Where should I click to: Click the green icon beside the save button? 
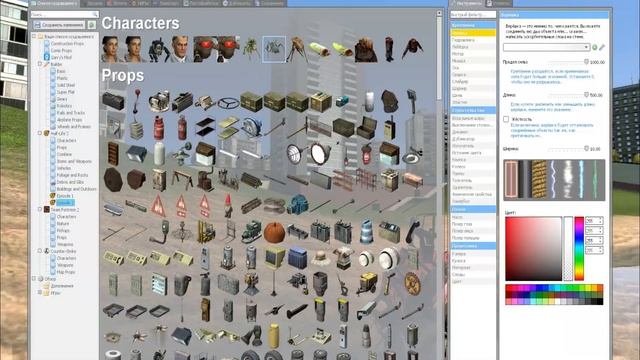92,25
